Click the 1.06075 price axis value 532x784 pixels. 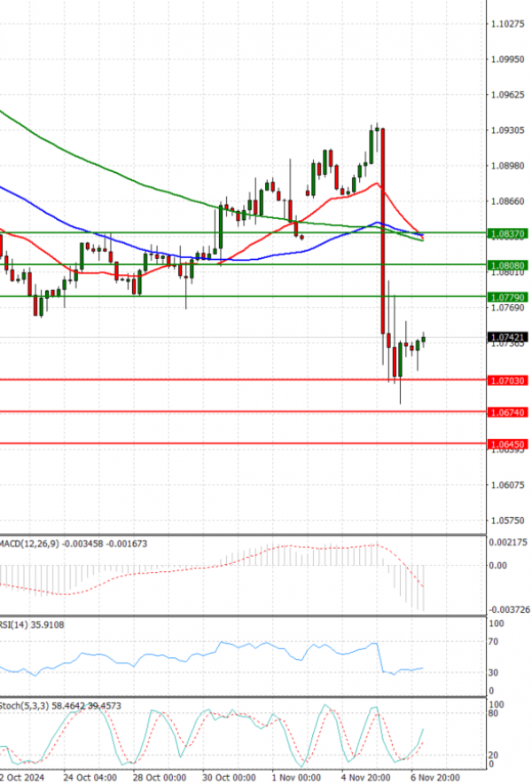[x=508, y=484]
